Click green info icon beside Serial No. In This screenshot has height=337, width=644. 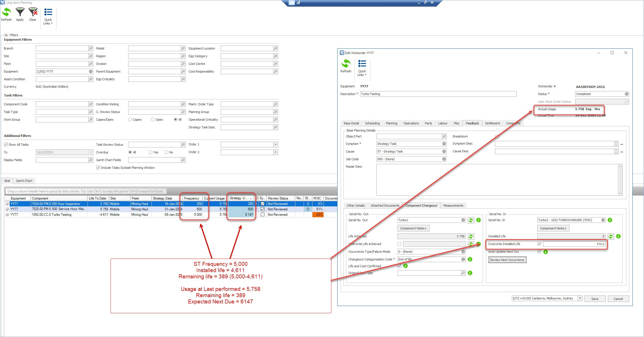click(x=610, y=220)
